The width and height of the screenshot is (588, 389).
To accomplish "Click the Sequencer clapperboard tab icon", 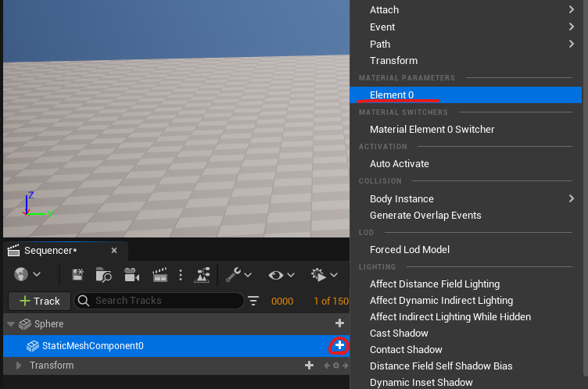I will [13, 250].
